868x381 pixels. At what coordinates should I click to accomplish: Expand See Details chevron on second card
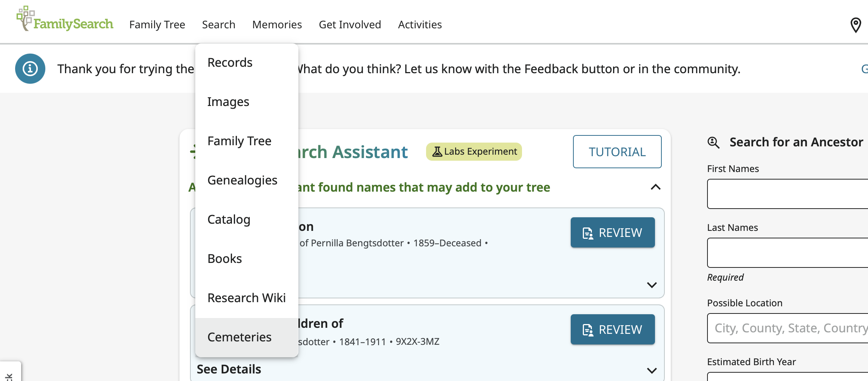click(652, 370)
